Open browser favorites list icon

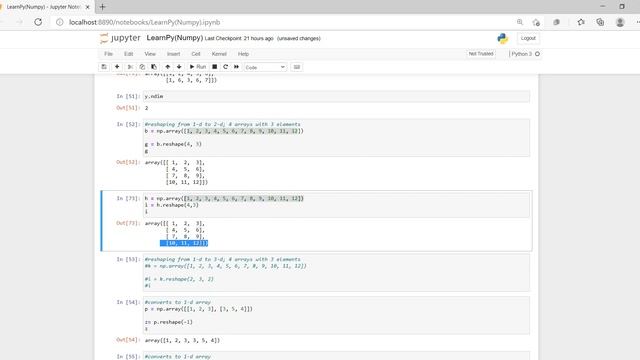coord(581,22)
